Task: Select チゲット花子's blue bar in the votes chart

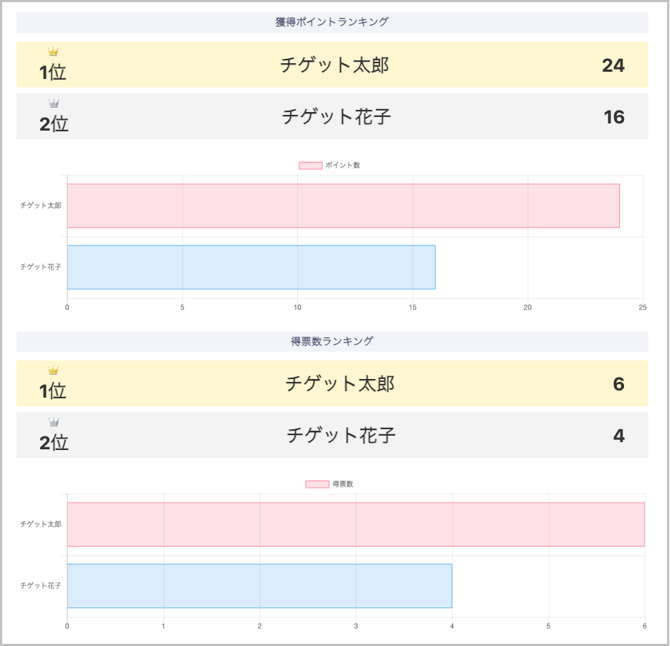Action: (259, 586)
